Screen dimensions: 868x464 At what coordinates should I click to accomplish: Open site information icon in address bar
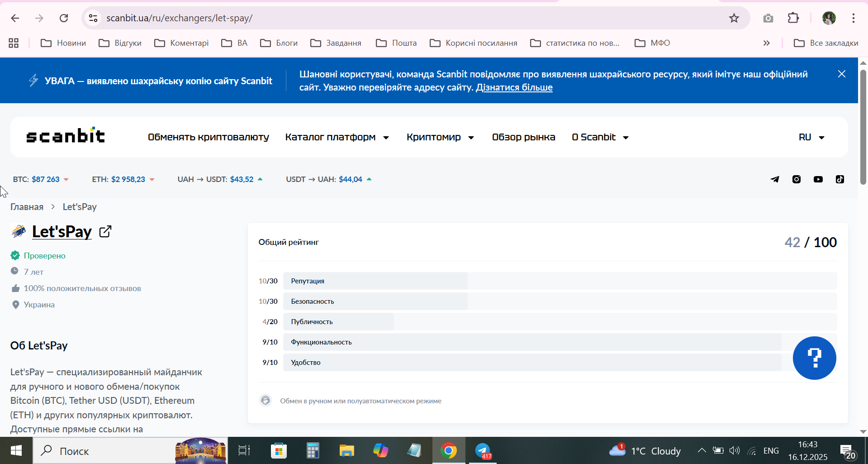pos(93,18)
